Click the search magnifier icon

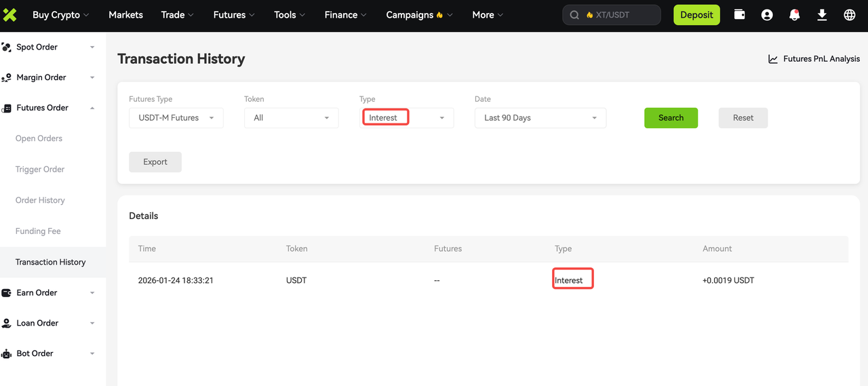click(575, 15)
